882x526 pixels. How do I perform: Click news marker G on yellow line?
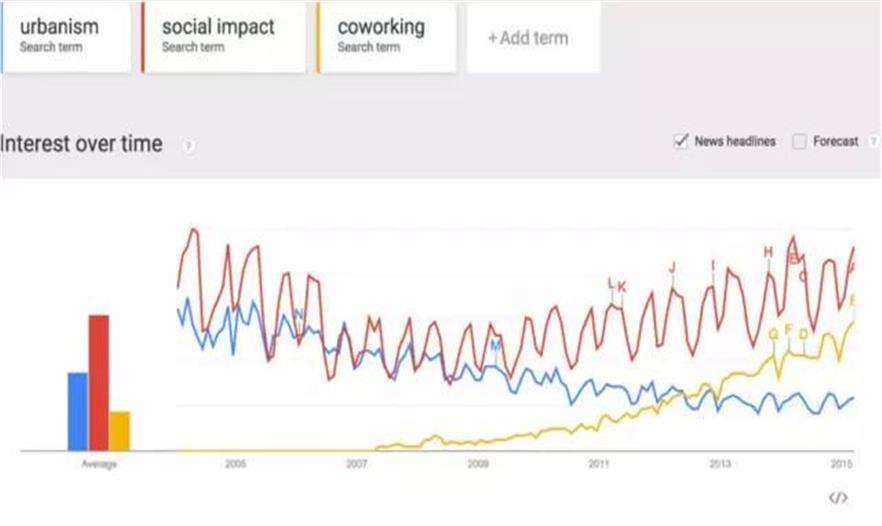[x=773, y=333]
